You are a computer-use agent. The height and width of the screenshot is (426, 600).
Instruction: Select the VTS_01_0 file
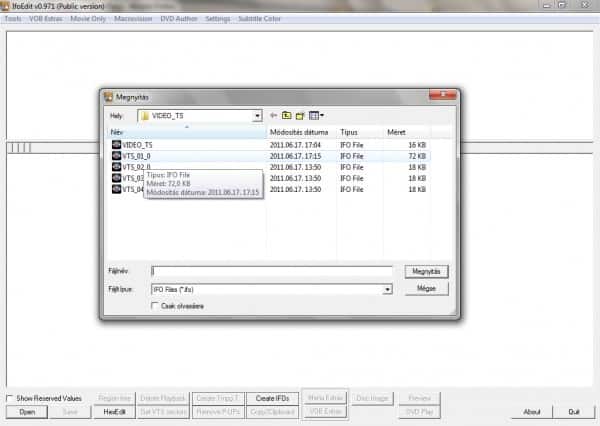(136, 156)
